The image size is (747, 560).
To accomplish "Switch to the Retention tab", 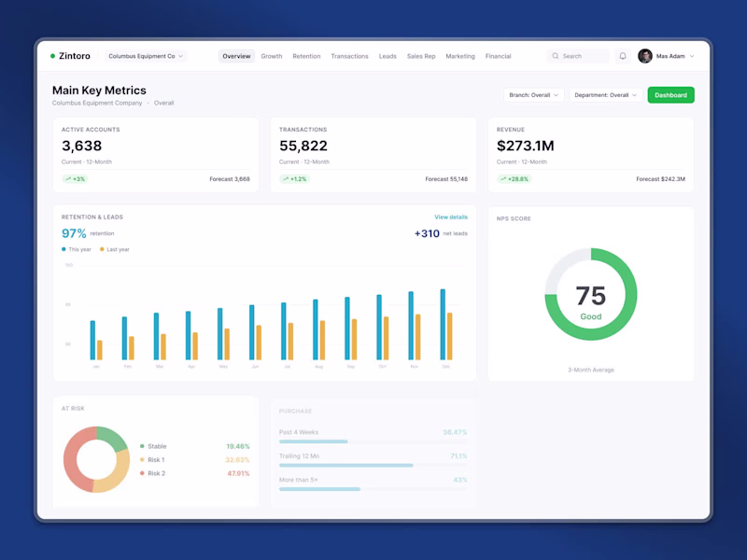I will (306, 56).
